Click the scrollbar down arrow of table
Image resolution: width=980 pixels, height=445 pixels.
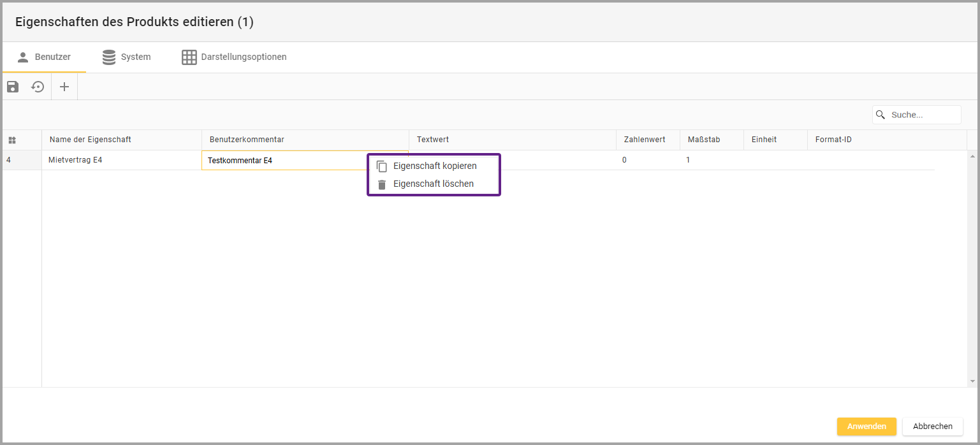click(x=972, y=381)
